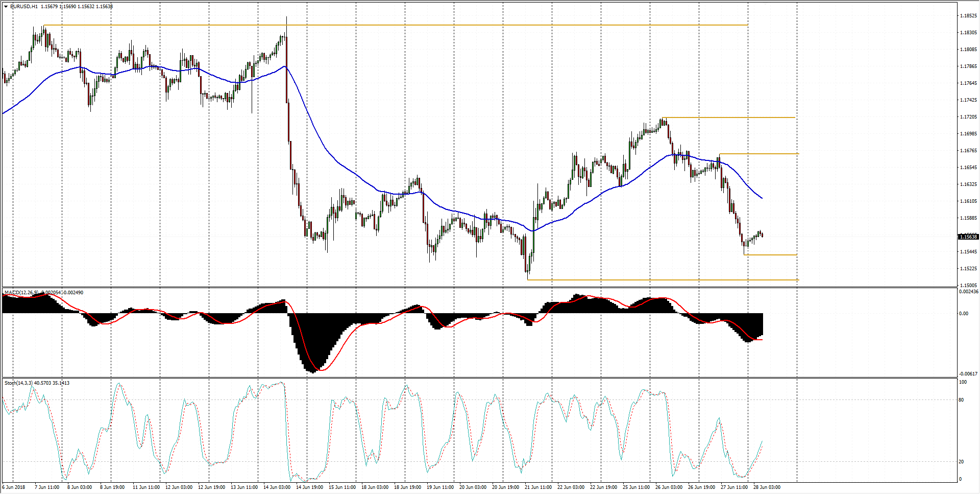Click the 19 Jun 11:00 time label
Image resolution: width=980 pixels, height=494 pixels.
440,487
